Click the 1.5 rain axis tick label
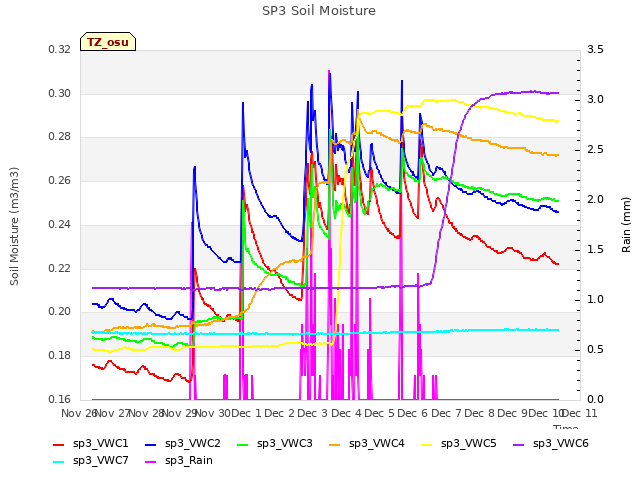 (595, 250)
